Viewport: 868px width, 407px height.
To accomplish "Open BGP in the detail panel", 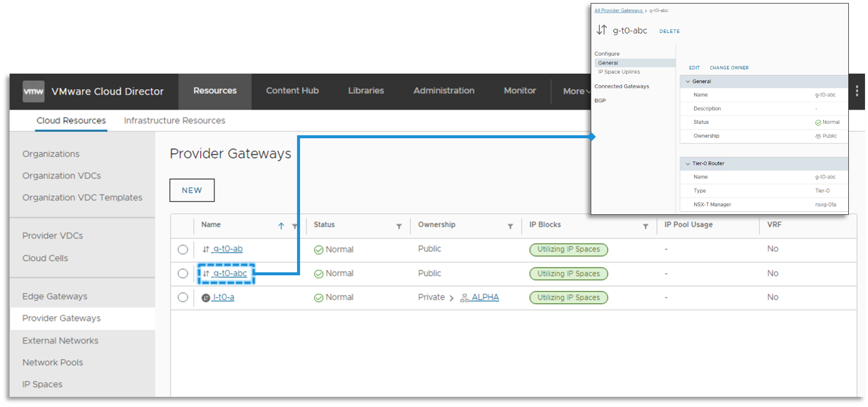I will point(600,101).
